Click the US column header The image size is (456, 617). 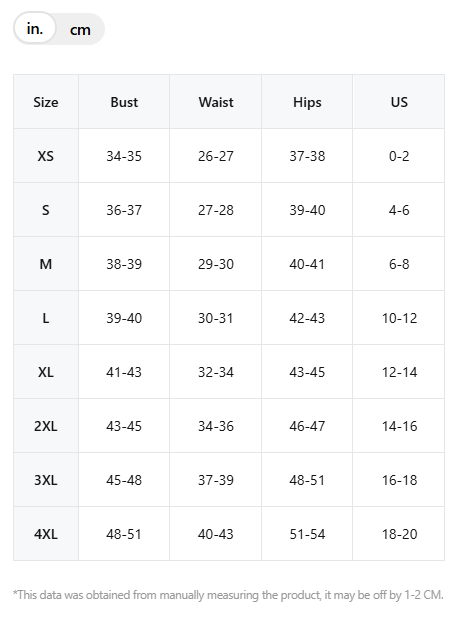coord(399,102)
